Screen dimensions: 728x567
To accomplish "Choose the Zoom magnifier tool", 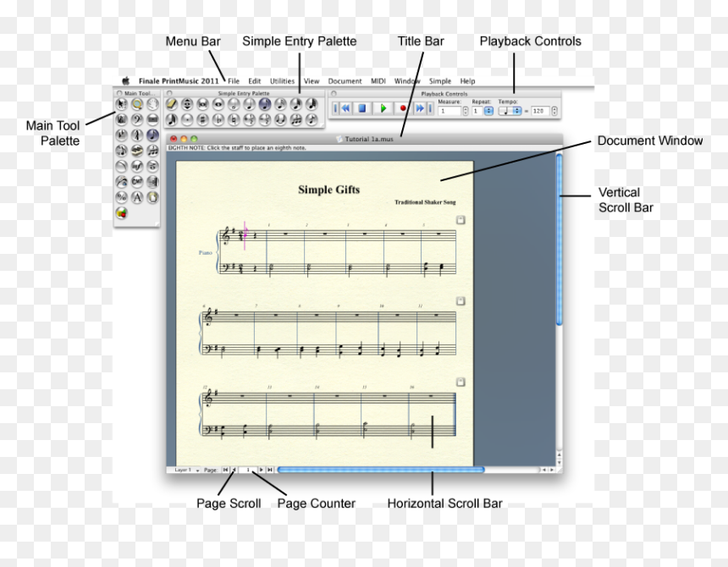I will pyautogui.click(x=137, y=104).
